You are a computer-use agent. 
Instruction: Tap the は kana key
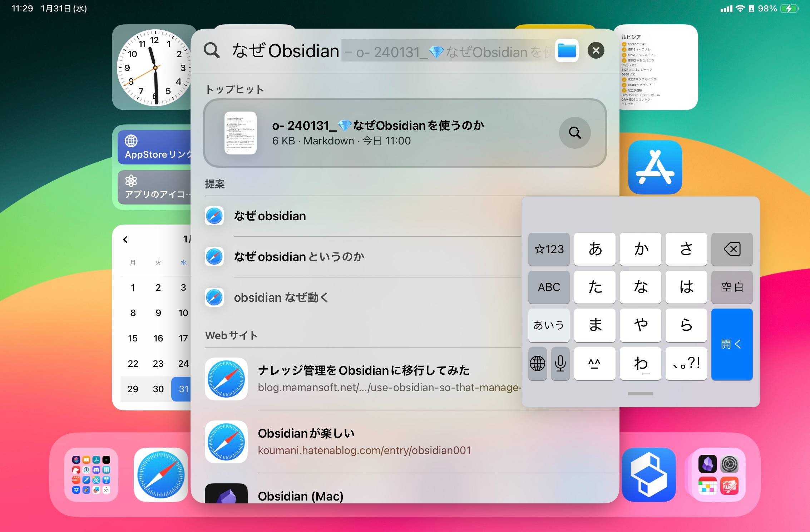686,287
